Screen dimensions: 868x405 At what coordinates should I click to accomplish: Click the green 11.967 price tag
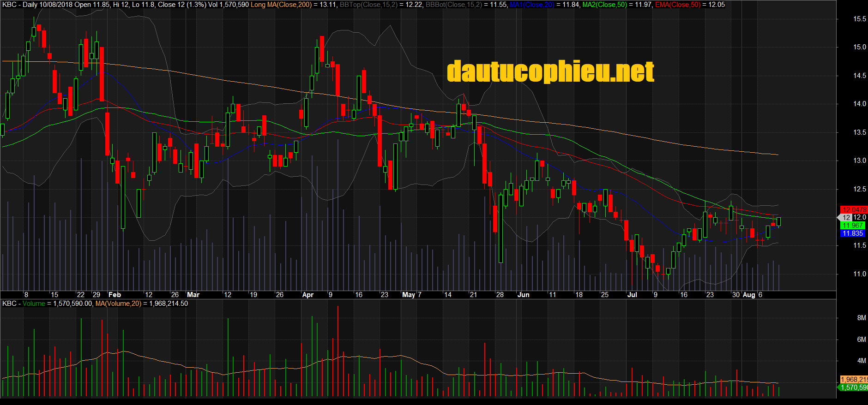click(x=852, y=226)
